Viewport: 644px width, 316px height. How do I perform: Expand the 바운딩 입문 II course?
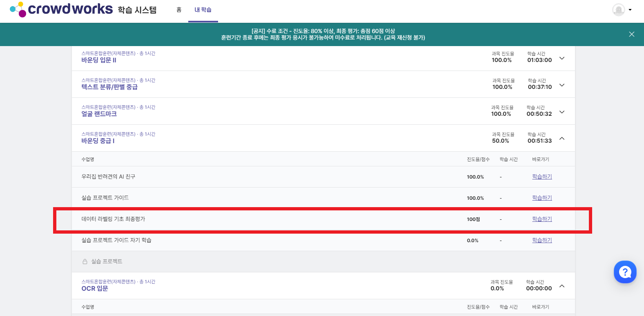click(562, 58)
